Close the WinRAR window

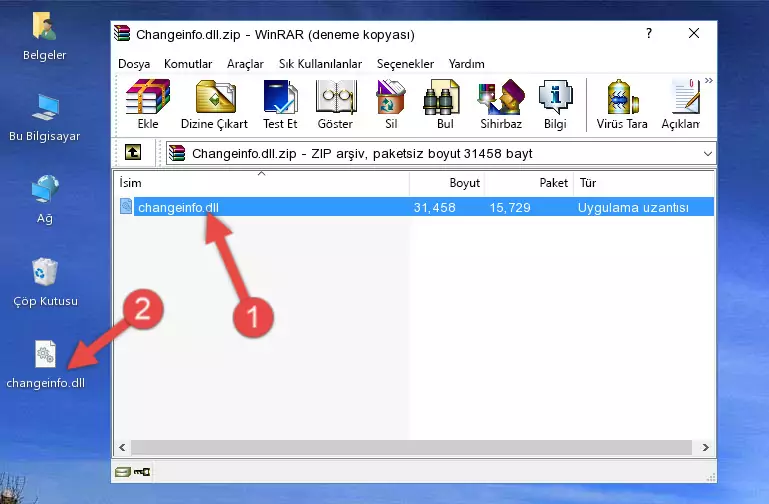point(693,33)
